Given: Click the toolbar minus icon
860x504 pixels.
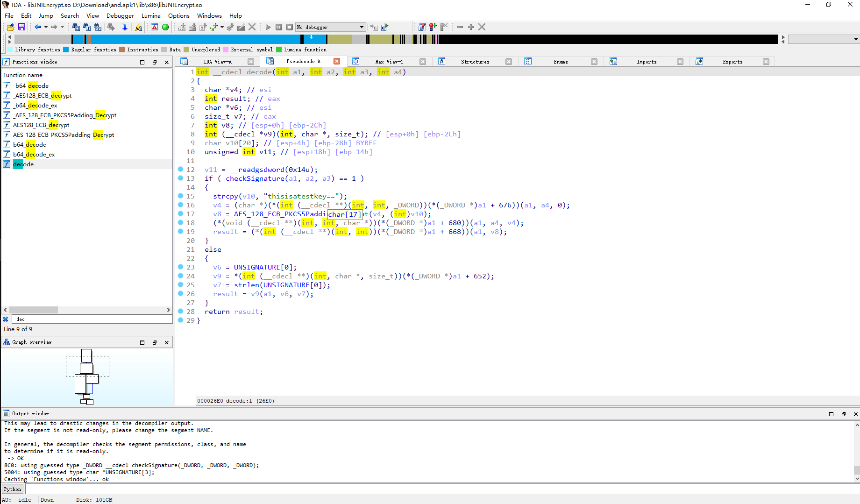Looking at the screenshot, I should coord(460,27).
